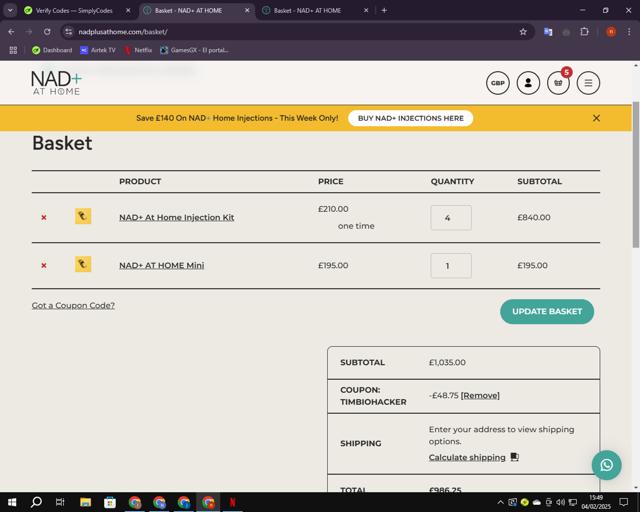Click the browser back arrow
The width and height of the screenshot is (640, 512).
11,31
